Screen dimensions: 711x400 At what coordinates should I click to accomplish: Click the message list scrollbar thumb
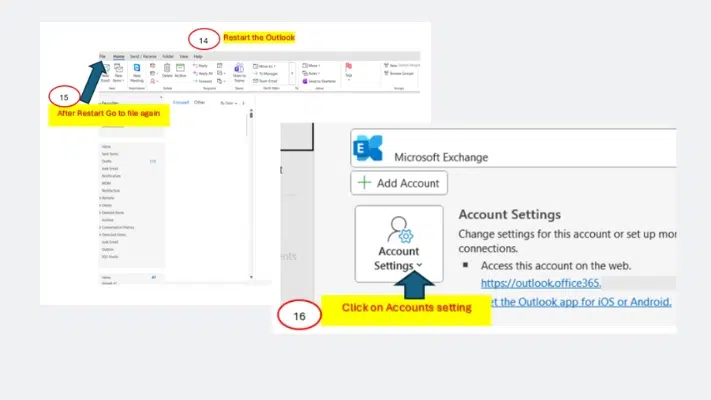[251, 114]
